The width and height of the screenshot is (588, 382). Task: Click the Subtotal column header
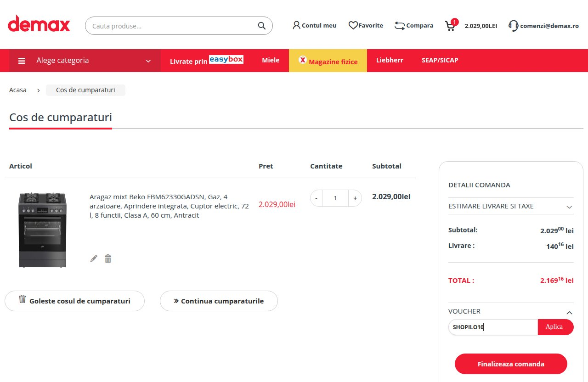tap(387, 166)
